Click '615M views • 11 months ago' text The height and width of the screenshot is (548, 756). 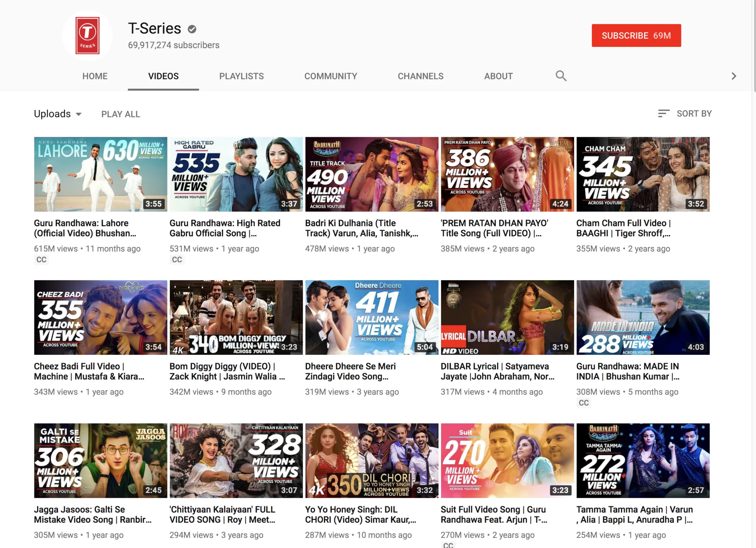pyautogui.click(x=87, y=249)
